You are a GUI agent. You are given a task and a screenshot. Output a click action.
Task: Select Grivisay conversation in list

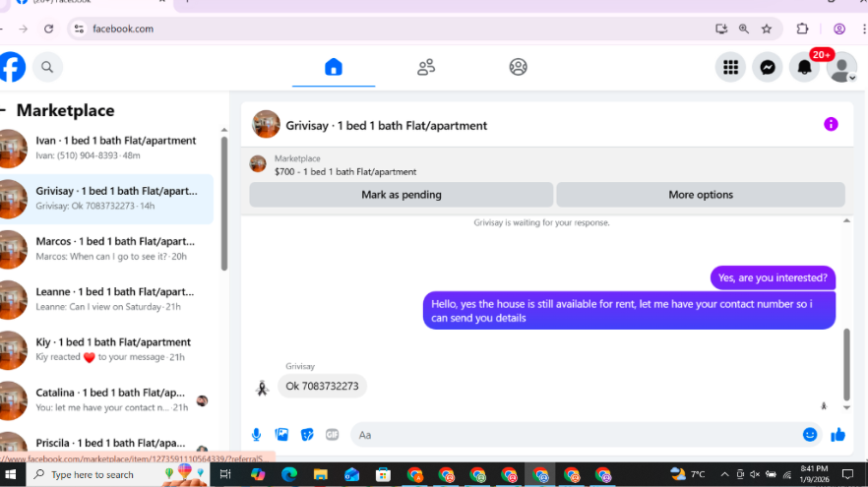[x=106, y=199]
